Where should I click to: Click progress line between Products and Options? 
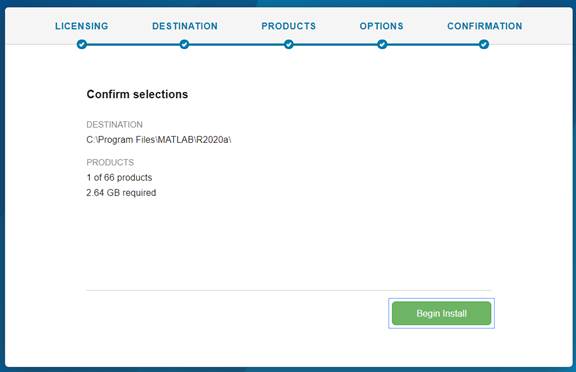pos(335,44)
